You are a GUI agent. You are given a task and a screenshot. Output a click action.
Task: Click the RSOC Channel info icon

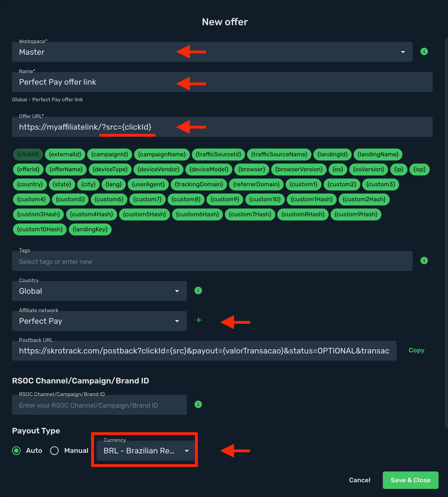tap(198, 405)
